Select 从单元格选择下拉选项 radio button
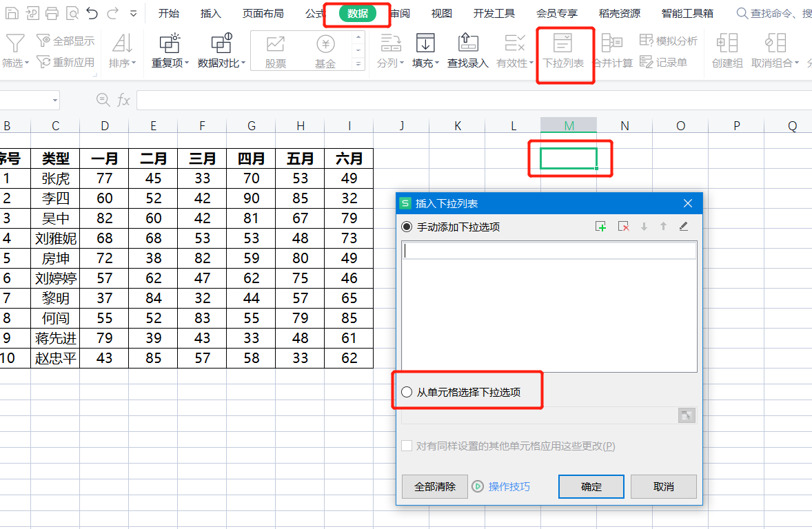 (x=407, y=393)
